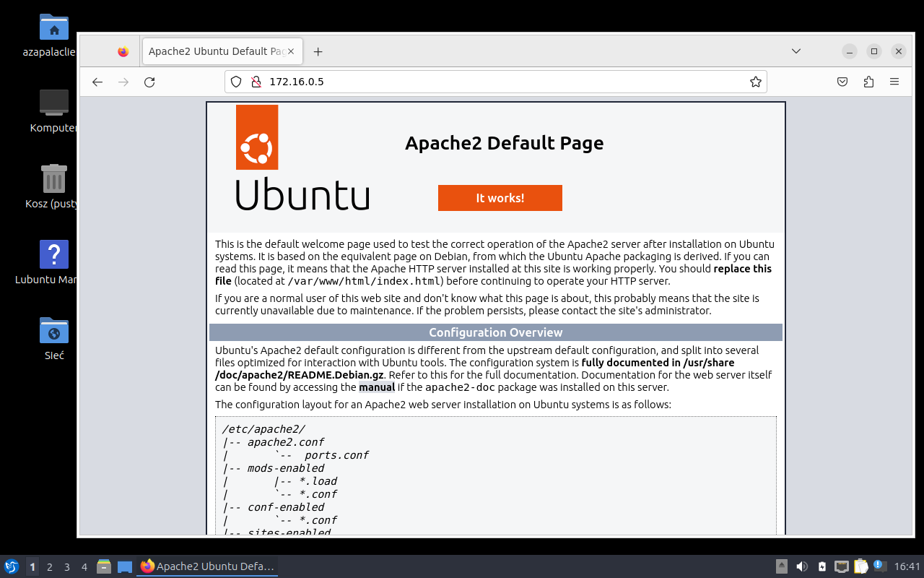Open the clipboard manager tray icon
Image resolution: width=924 pixels, height=578 pixels.
[x=860, y=566]
